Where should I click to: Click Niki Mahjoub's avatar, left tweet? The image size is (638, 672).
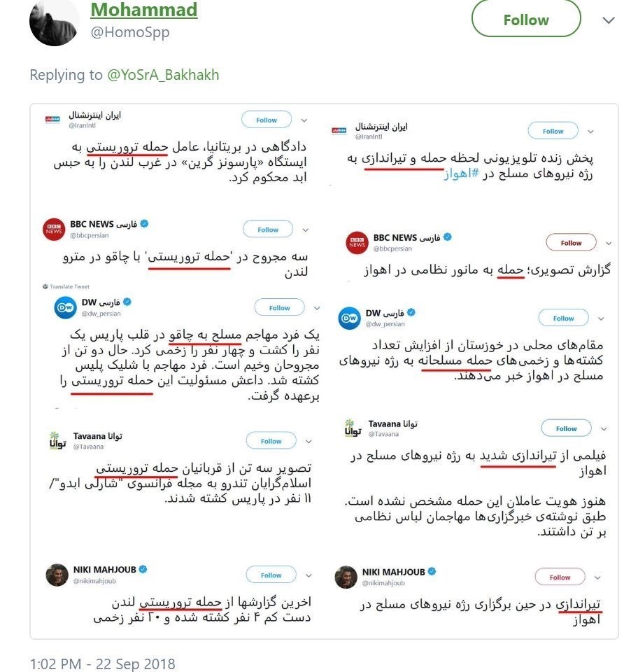pos(57,575)
